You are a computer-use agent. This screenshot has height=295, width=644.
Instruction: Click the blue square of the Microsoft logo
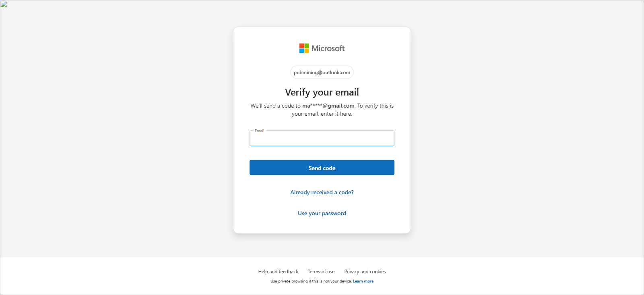(x=301, y=51)
